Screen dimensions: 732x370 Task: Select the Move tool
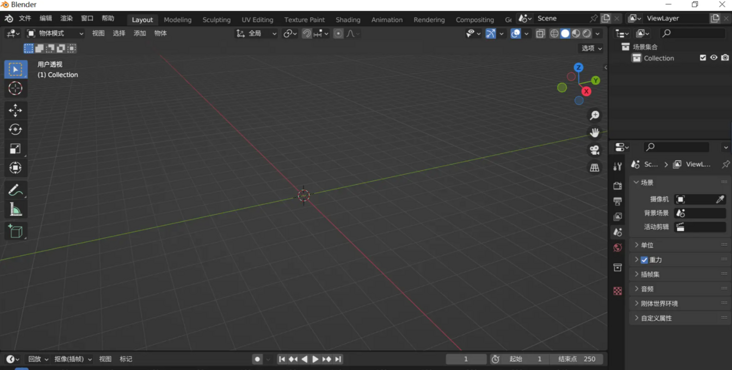click(15, 110)
